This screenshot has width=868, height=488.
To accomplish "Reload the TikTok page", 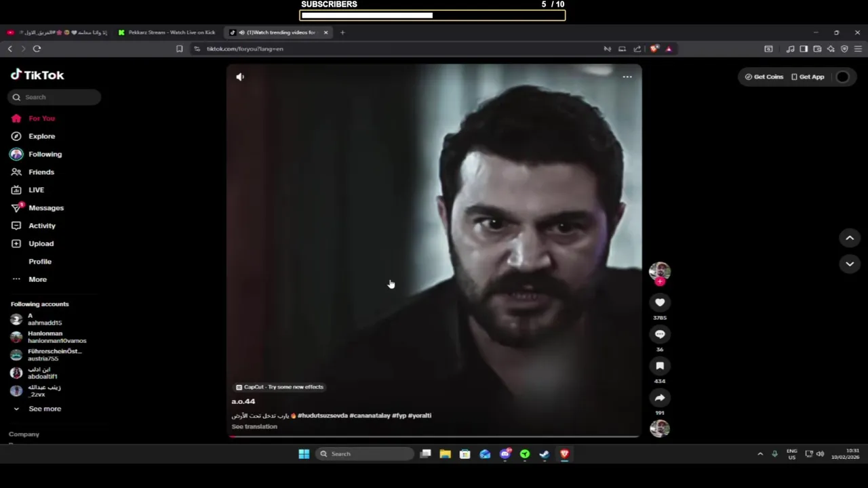I will [x=37, y=49].
